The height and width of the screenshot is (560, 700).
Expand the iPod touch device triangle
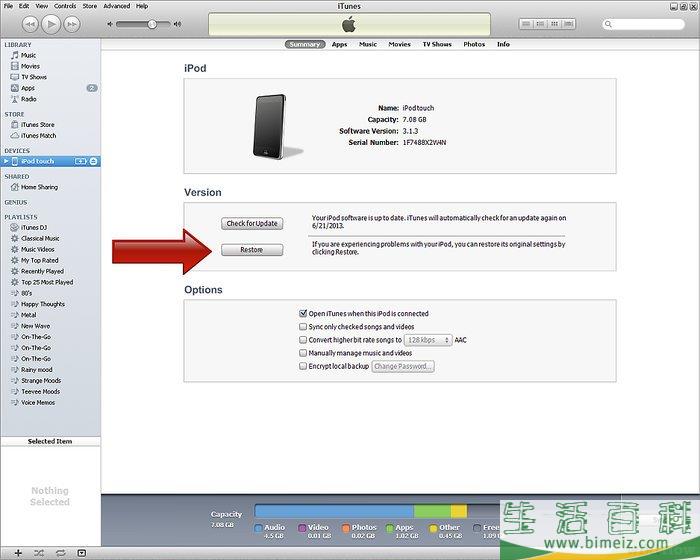[6, 161]
